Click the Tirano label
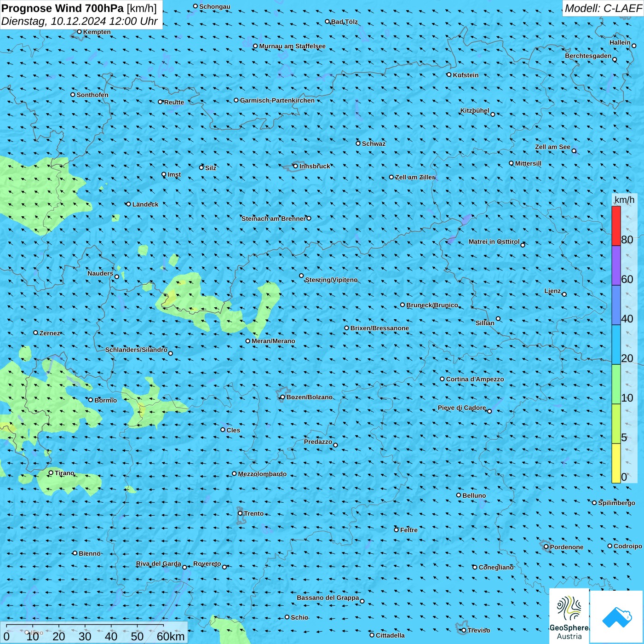 64,473
